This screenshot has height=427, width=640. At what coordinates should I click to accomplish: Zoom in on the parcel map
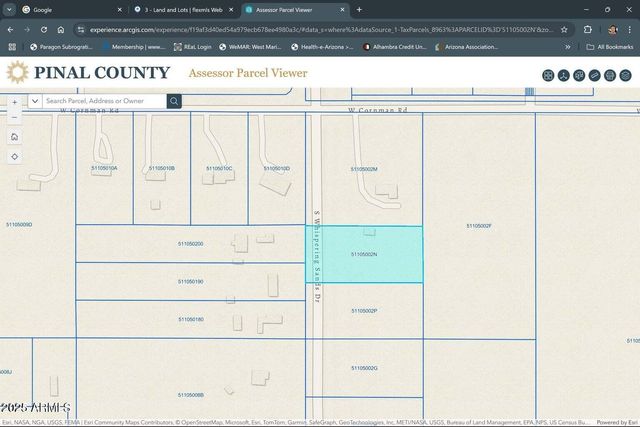click(14, 102)
